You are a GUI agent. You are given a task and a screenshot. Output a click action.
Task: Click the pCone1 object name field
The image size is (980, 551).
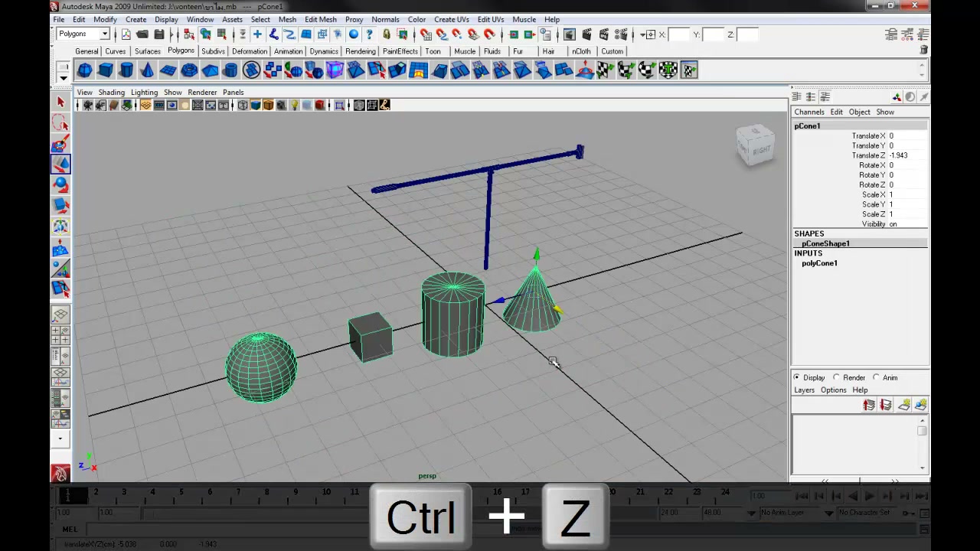click(x=860, y=126)
